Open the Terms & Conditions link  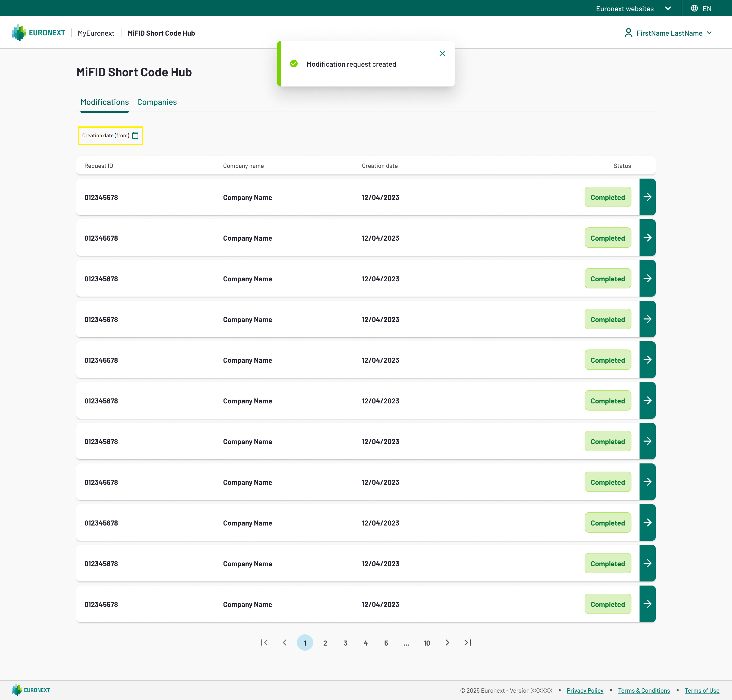644,690
